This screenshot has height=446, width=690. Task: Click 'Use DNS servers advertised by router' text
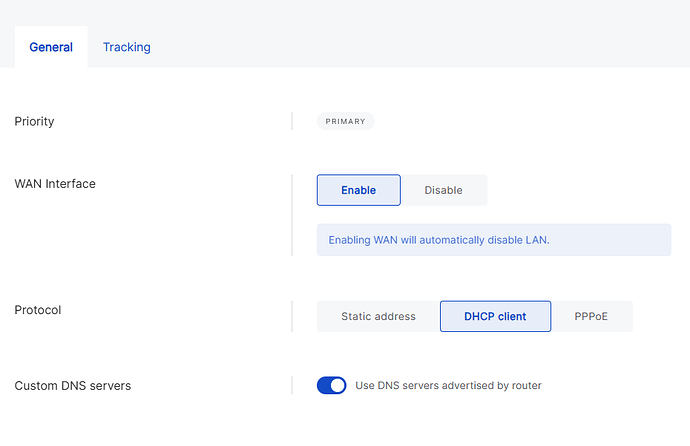pyautogui.click(x=448, y=385)
